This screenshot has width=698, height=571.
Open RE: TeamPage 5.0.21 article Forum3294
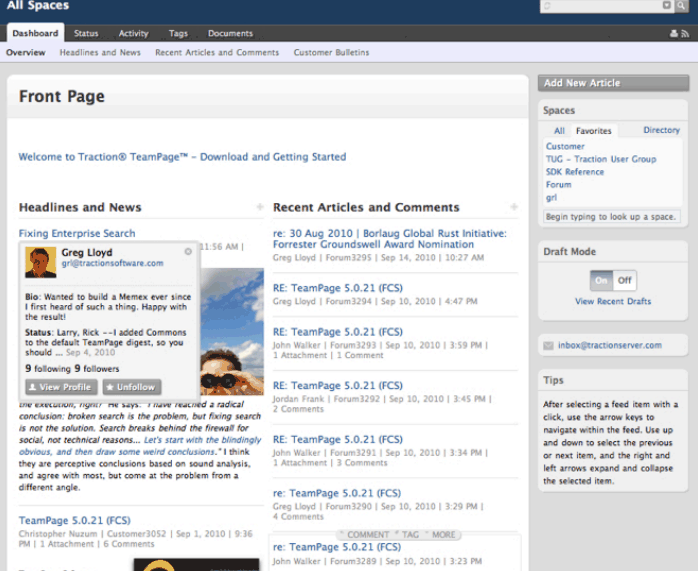338,288
